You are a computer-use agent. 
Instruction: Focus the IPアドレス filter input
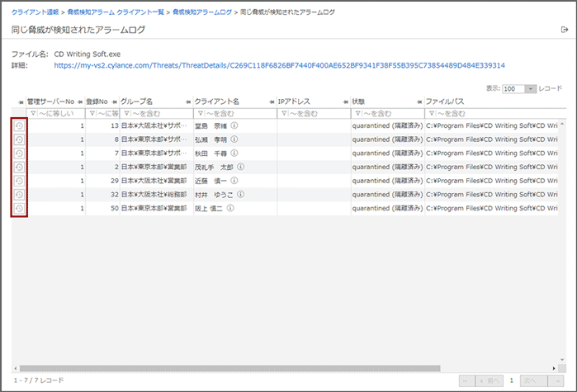pos(319,113)
